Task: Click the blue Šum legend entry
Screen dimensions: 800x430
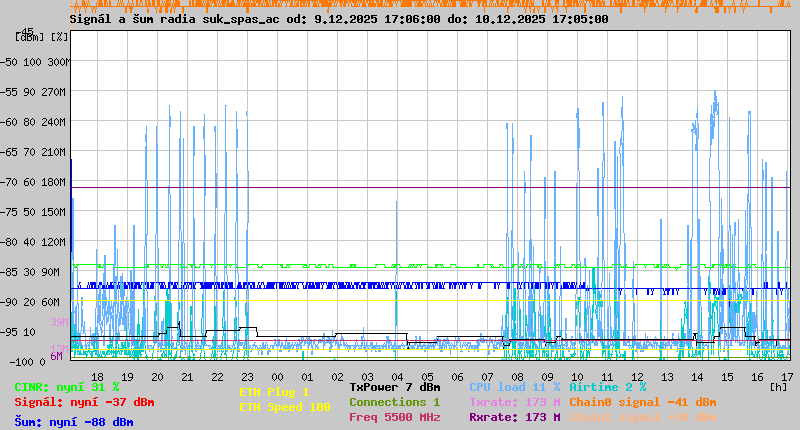Action: tap(74, 422)
